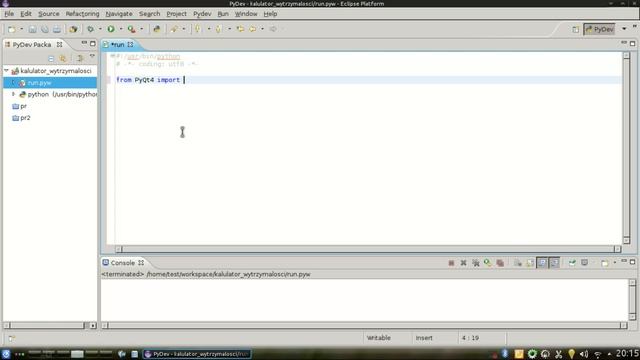The image size is (640, 360).
Task: Open the Debug dropdown arrow
Action: pyautogui.click(x=100, y=29)
